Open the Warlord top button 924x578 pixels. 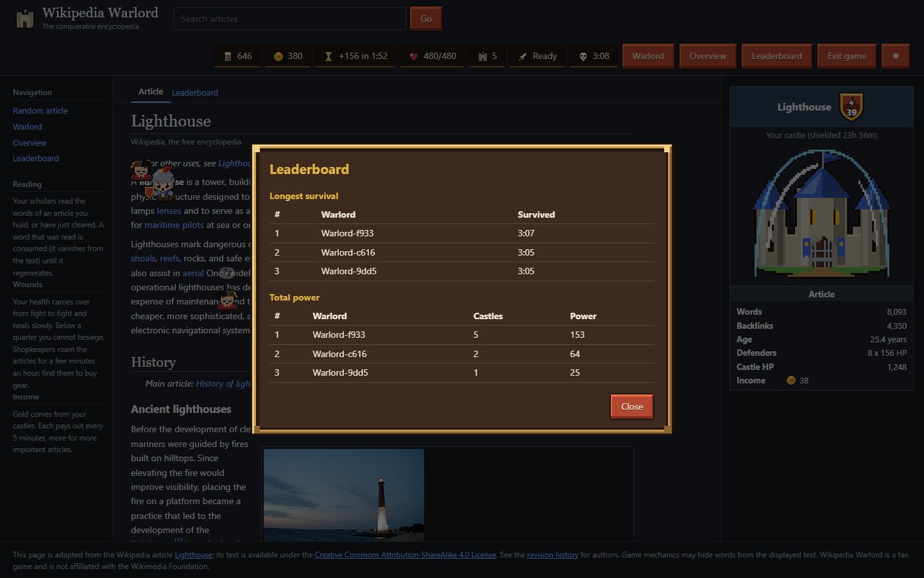tap(648, 56)
